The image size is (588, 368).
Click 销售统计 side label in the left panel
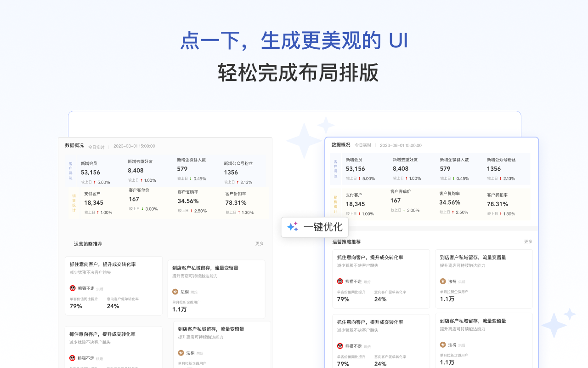coord(73,203)
